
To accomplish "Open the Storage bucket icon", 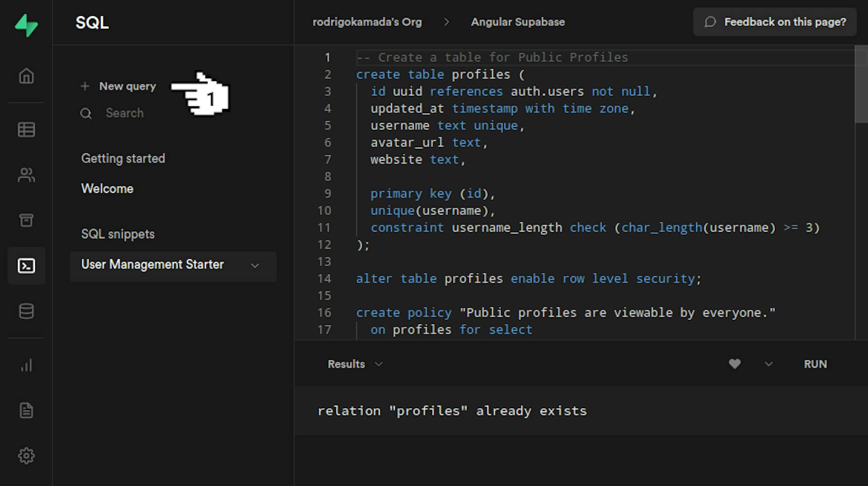I will click(x=26, y=220).
